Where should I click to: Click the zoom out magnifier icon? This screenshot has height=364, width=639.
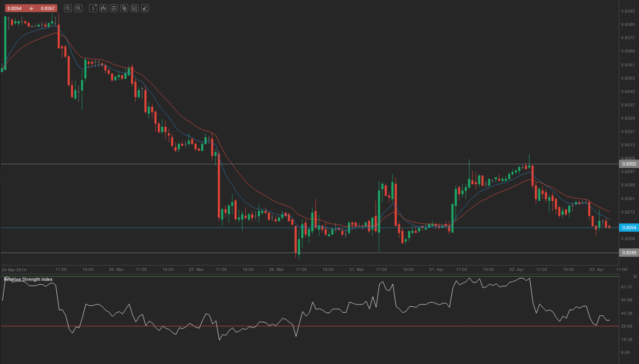[x=68, y=8]
